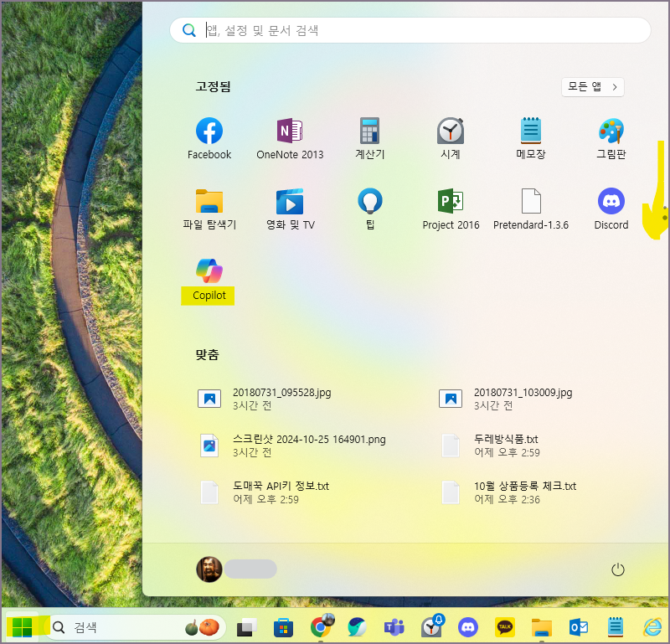Open the 시계 clock app in pinned apps
Viewport: 670px width, 644px height.
(x=451, y=138)
